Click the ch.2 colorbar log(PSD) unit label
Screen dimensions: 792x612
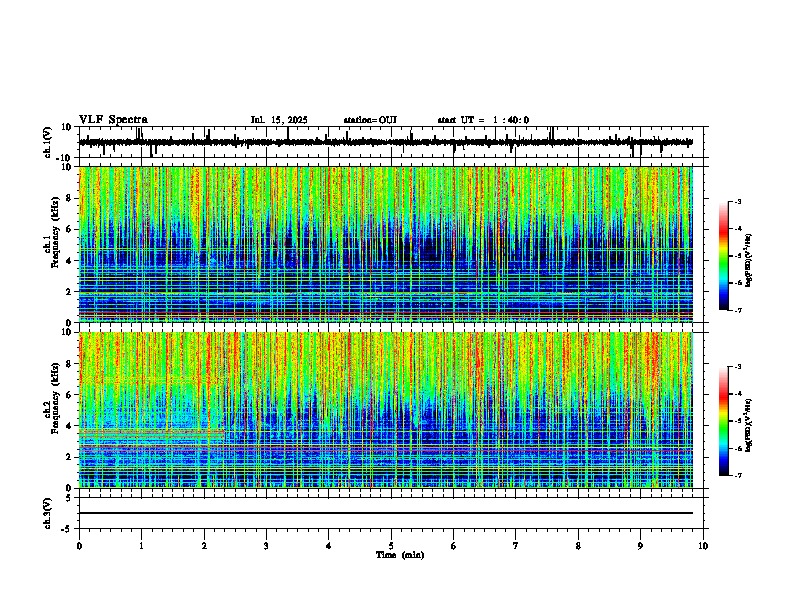[749, 425]
